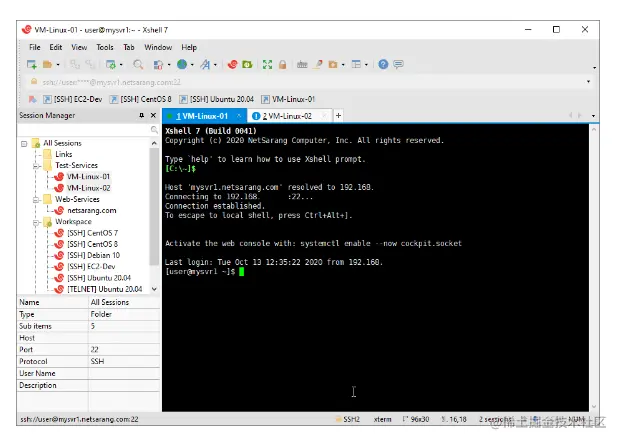This screenshot has height=443, width=620.
Task: Open the tab list dropdown arrow
Action: (x=593, y=116)
